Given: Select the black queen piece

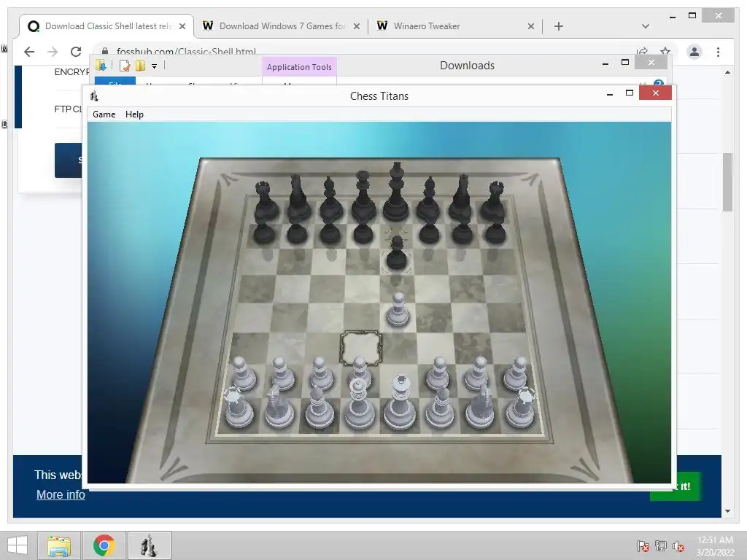Looking at the screenshot, I should pyautogui.click(x=363, y=195).
